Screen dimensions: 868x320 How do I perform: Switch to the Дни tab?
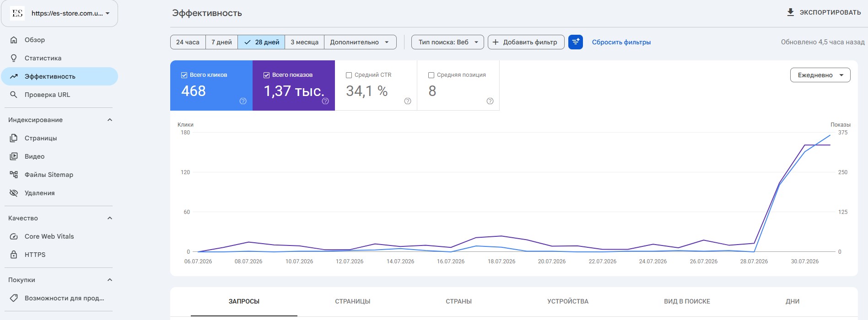click(793, 301)
